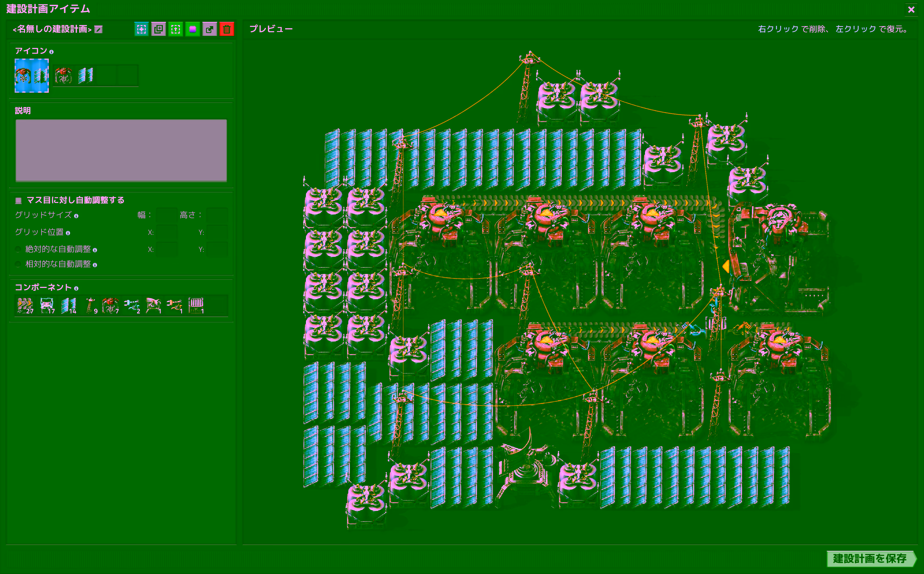Click the empty fourth blueprint icon slot
This screenshot has width=924, height=574.
coord(128,76)
